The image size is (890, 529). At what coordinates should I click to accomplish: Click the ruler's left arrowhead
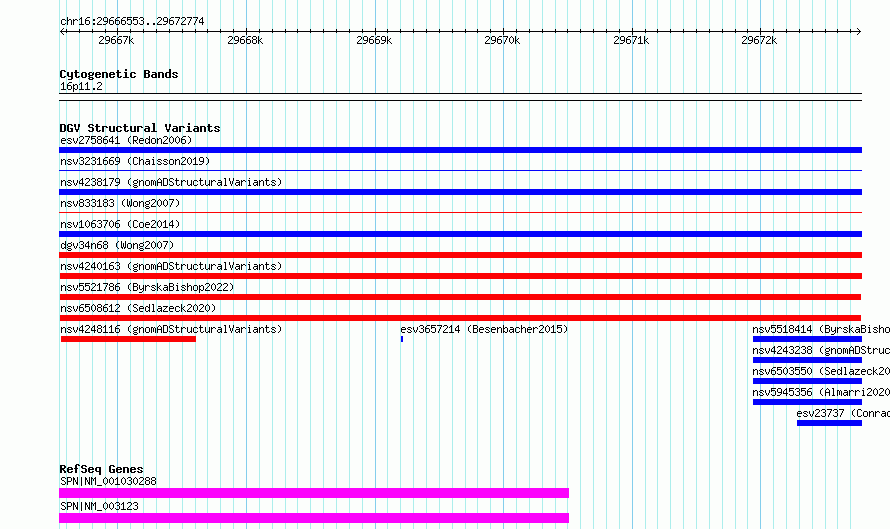point(62,31)
